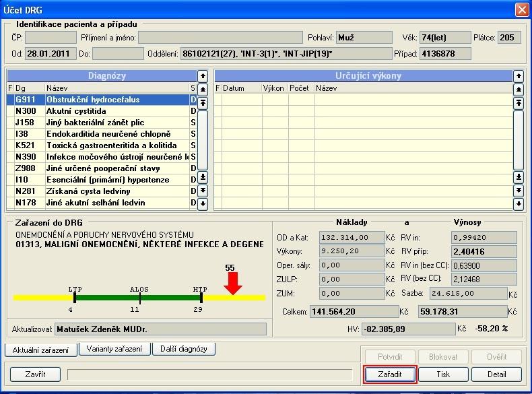
Task: Select row N281 Získaná cysta ledviny
Action: pos(102,191)
